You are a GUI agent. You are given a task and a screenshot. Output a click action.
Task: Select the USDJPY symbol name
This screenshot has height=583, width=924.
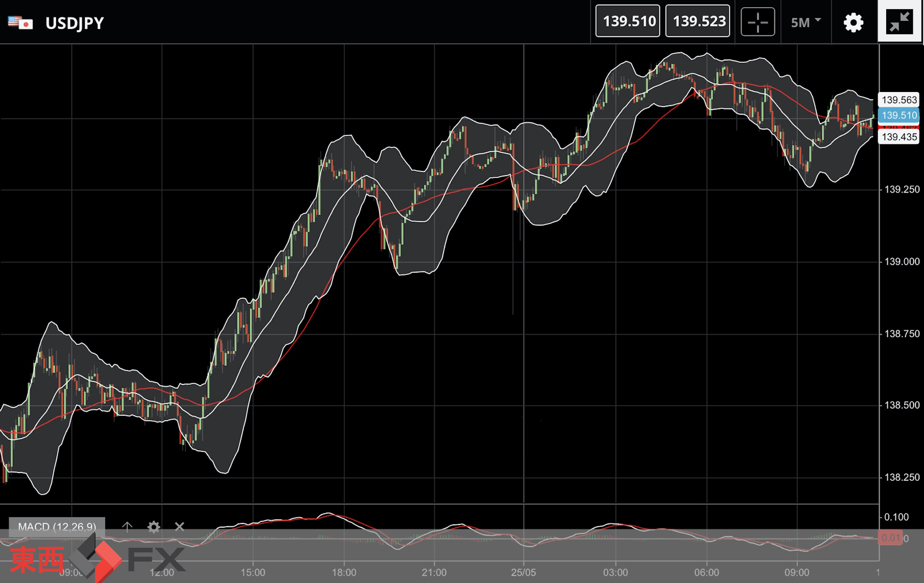[x=75, y=23]
